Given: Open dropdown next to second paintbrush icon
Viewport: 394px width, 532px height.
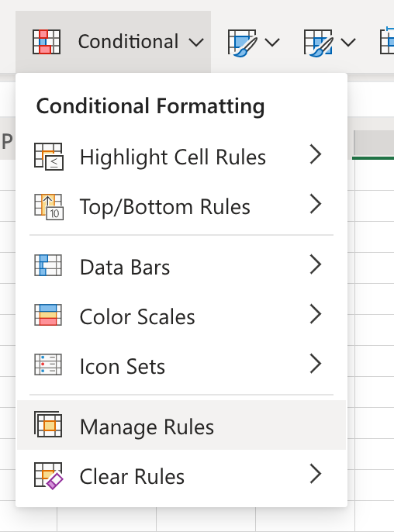Looking at the screenshot, I should (348, 43).
